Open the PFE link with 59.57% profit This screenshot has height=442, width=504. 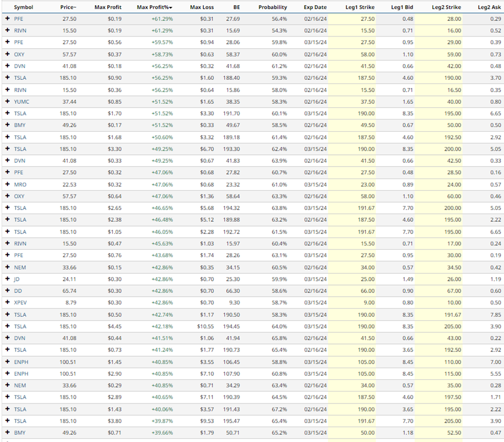coord(19,42)
